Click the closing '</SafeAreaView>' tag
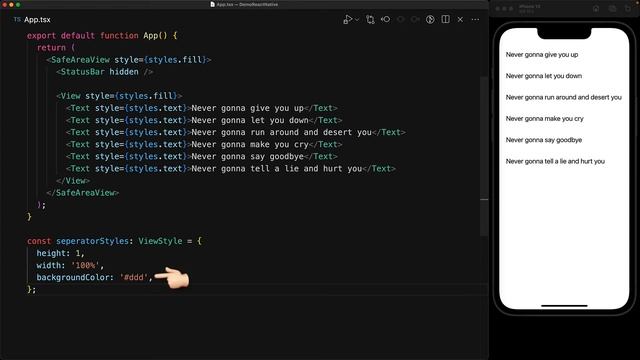 (83, 193)
